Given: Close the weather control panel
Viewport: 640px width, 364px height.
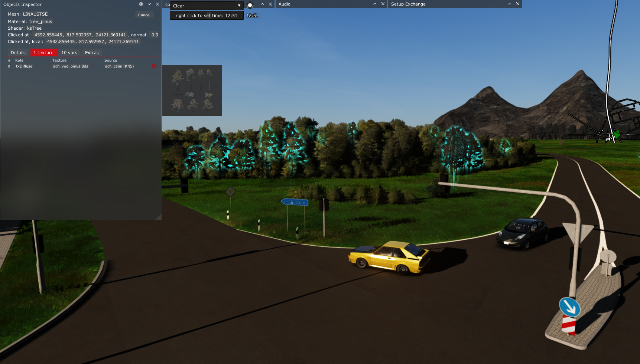Looking at the screenshot, I should 270,4.
